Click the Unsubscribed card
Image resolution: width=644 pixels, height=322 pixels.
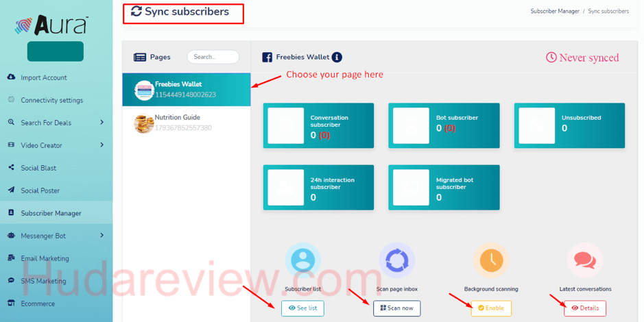(570, 125)
